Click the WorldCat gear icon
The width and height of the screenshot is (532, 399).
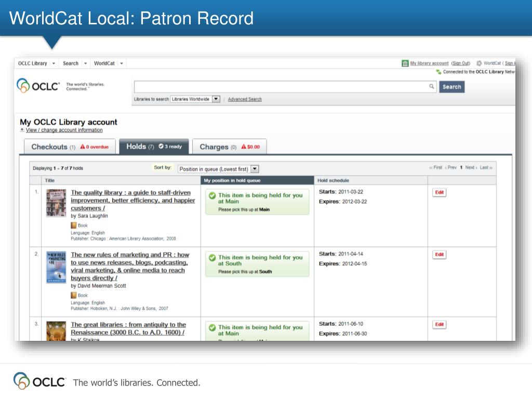(x=479, y=63)
